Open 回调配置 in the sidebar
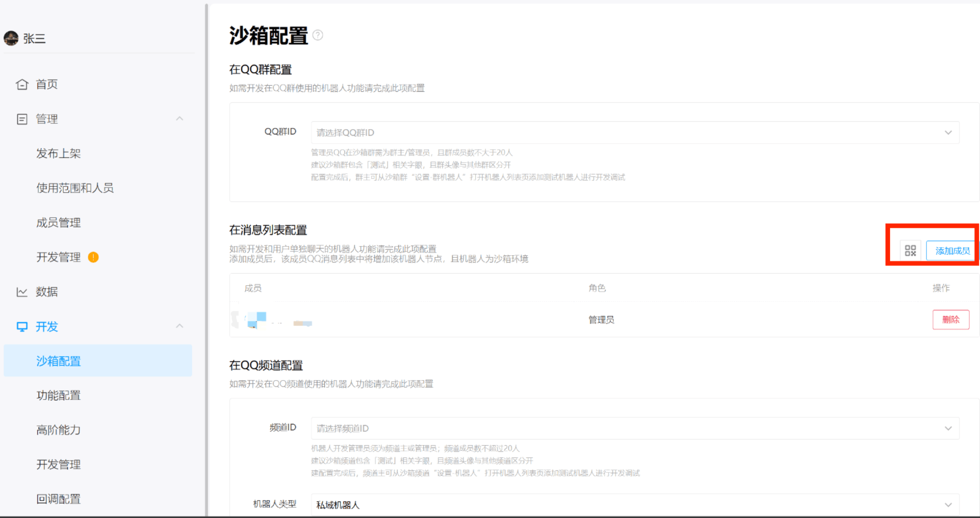This screenshot has height=518, width=980. [x=58, y=499]
